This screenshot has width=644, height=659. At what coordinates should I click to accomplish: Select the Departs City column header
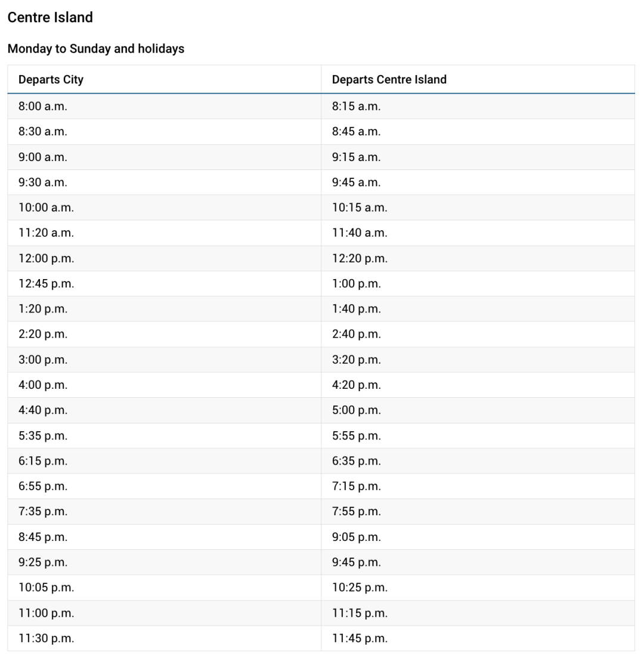(51, 79)
